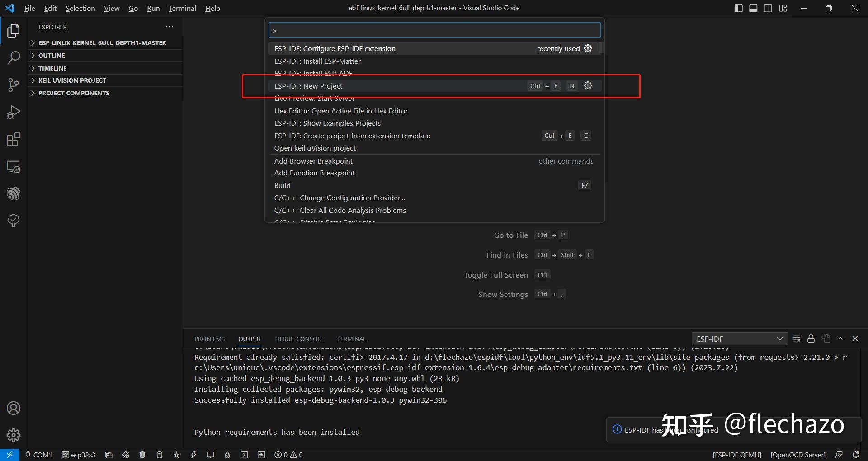Click the remote window indicator in status bar
Image resolution: width=868 pixels, height=461 pixels.
point(9,455)
